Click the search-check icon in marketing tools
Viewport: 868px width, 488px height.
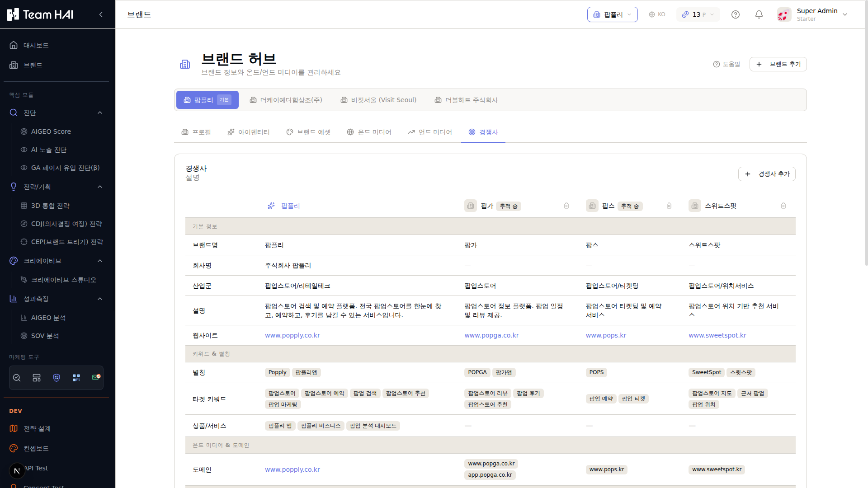[x=17, y=378]
